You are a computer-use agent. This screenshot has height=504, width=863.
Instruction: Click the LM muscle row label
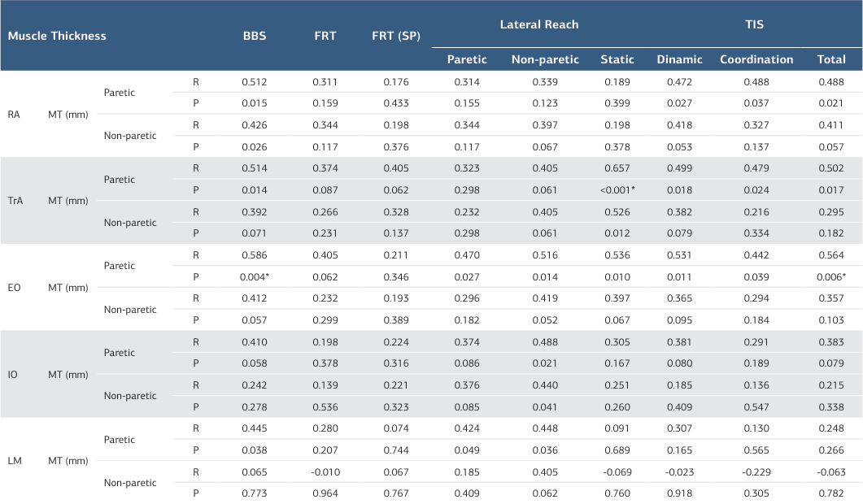pyautogui.click(x=14, y=461)
